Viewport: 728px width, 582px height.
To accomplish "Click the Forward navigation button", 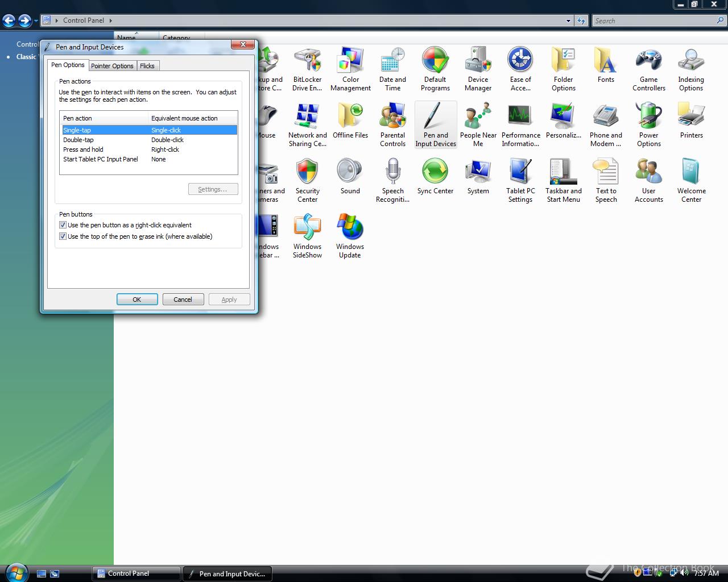I will (x=24, y=21).
